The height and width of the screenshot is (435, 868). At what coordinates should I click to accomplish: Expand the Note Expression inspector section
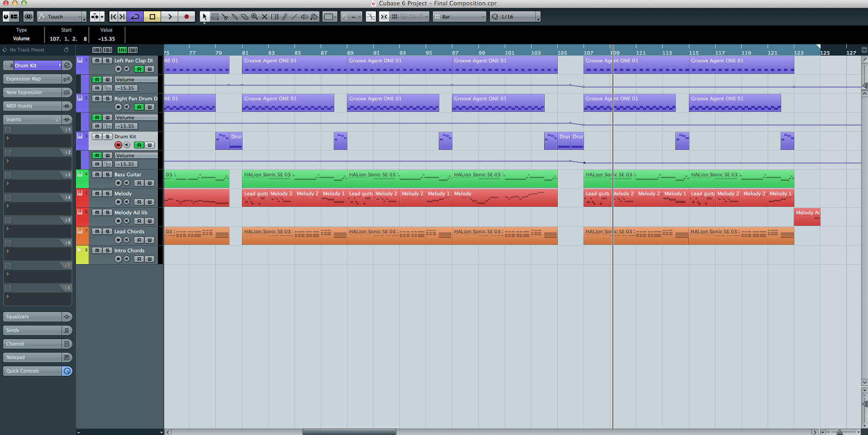click(38, 93)
